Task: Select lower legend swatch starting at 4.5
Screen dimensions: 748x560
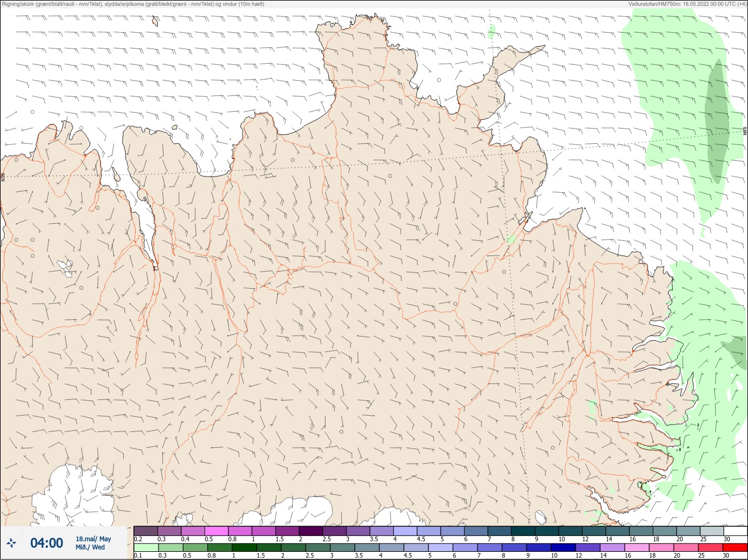Action: coord(416,548)
